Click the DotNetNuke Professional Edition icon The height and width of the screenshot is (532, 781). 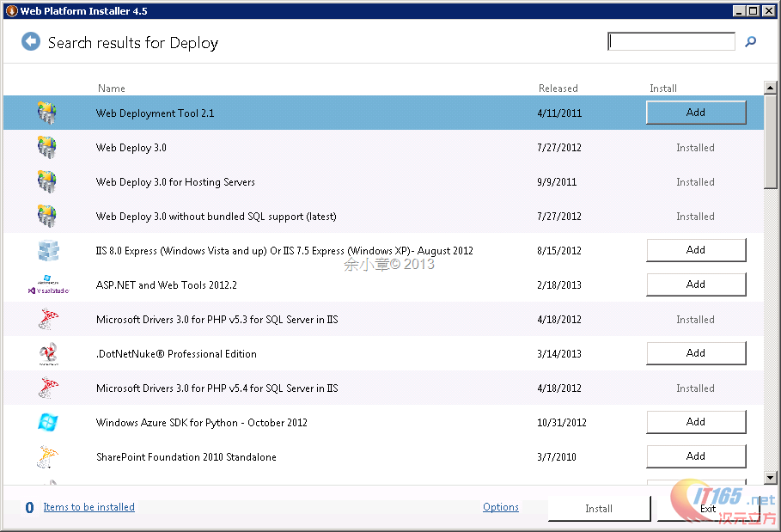(48, 353)
